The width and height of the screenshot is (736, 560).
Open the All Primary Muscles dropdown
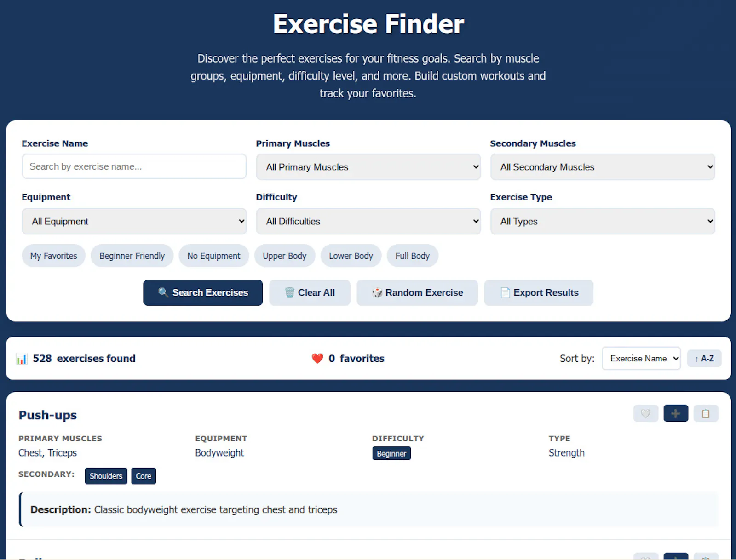pyautogui.click(x=368, y=167)
